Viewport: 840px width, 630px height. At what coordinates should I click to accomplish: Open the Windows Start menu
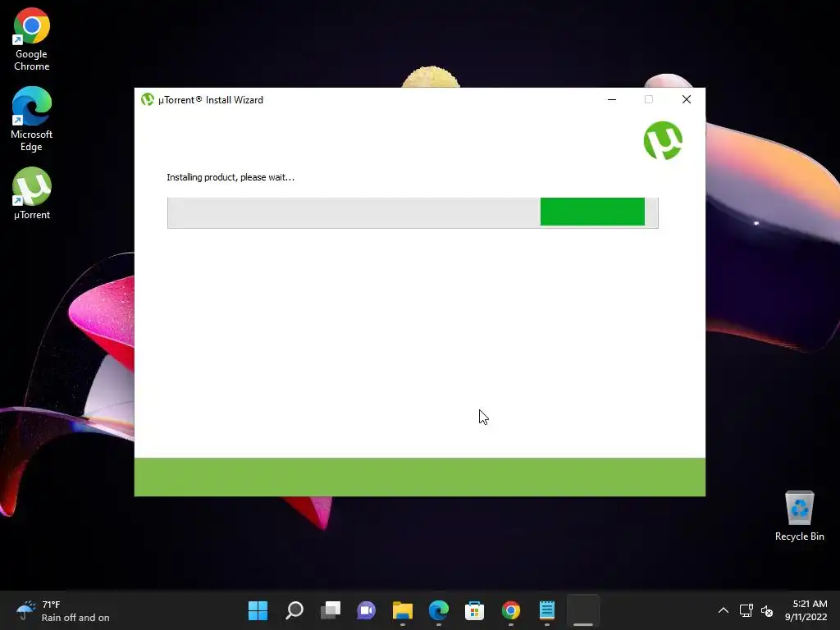258,610
